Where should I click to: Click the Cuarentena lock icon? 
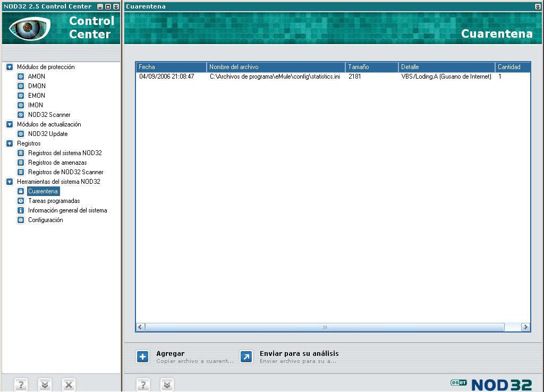pos(21,191)
